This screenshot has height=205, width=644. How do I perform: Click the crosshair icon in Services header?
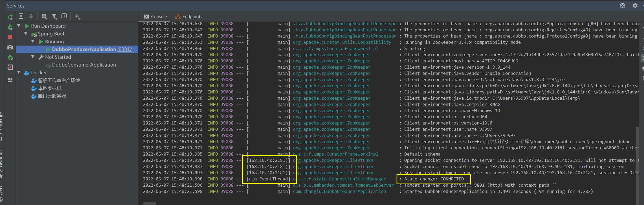point(623,6)
